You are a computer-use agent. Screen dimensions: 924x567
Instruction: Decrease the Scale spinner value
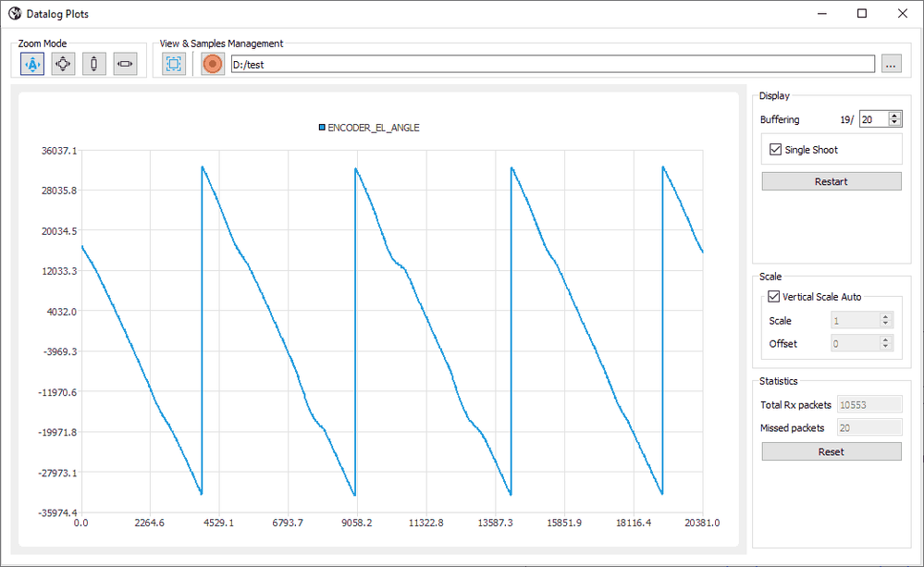click(886, 324)
